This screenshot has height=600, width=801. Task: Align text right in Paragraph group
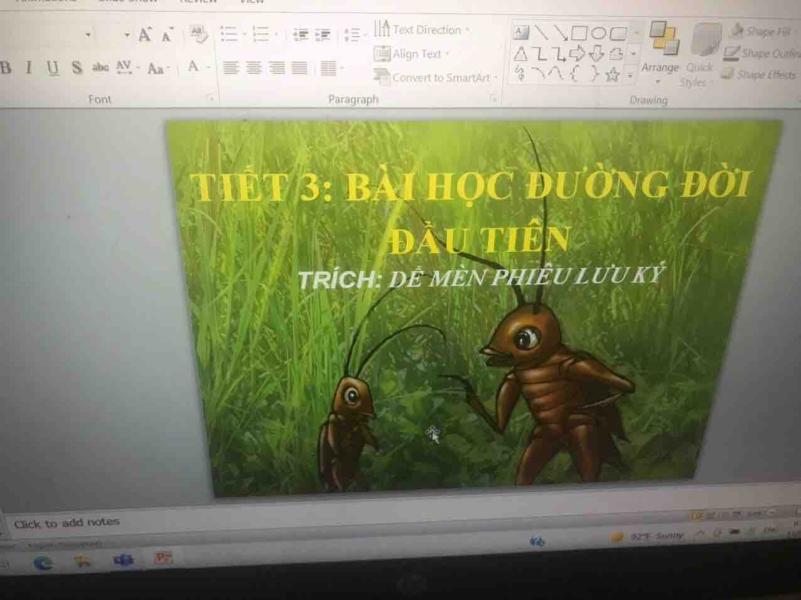(x=277, y=67)
